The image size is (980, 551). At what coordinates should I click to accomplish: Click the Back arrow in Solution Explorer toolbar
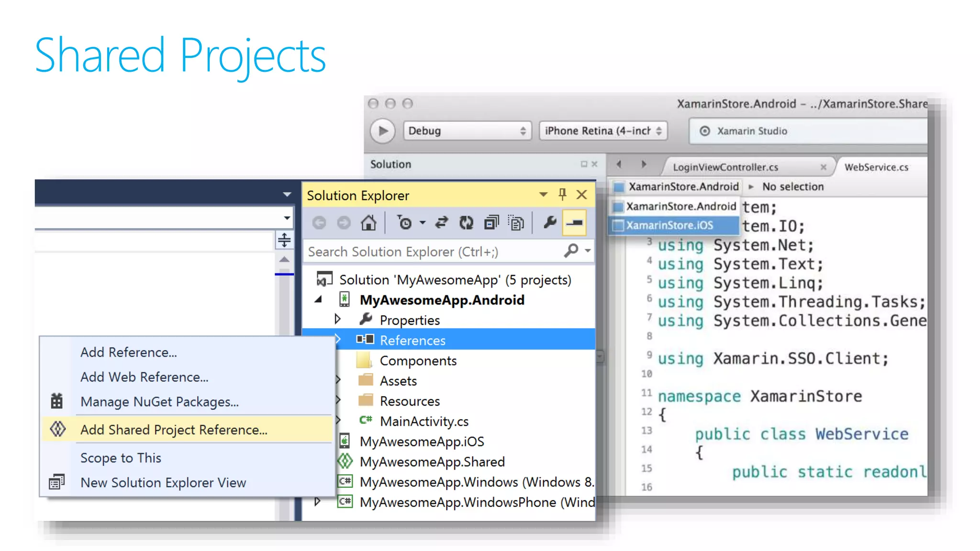pyautogui.click(x=319, y=223)
